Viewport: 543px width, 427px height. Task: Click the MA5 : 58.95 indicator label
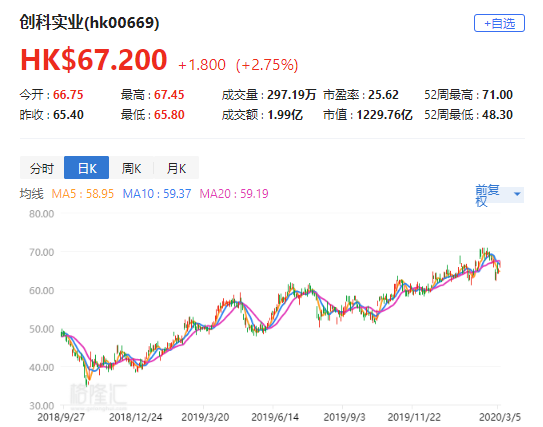(82, 194)
